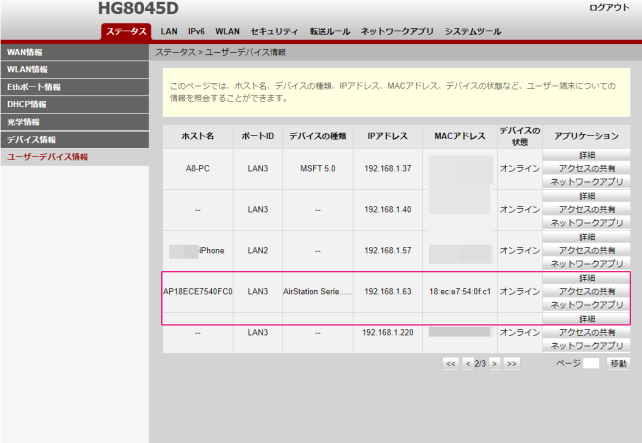Click IP address 192.168.1.40
642x443 pixels.
[x=388, y=209]
